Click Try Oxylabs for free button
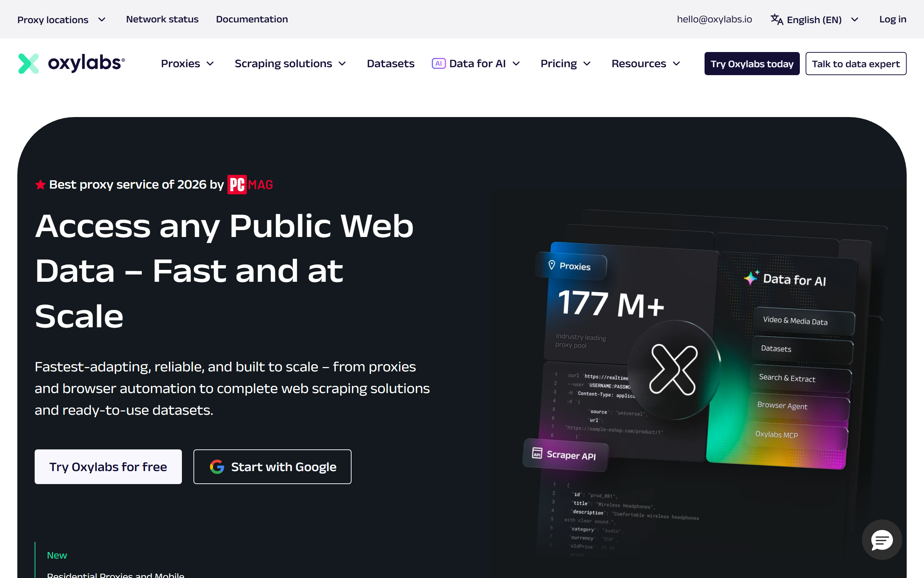924x578 pixels. pos(108,467)
